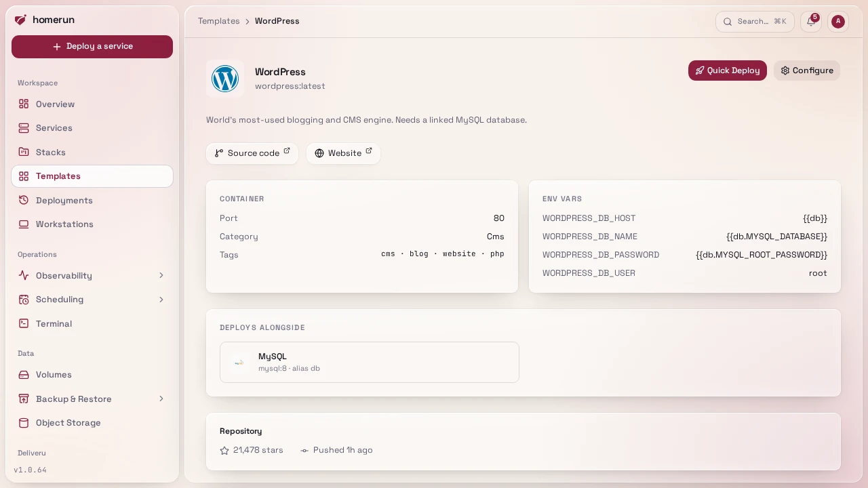
Task: Click the WORDPRESS_DB_USER variable name
Action: click(589, 273)
